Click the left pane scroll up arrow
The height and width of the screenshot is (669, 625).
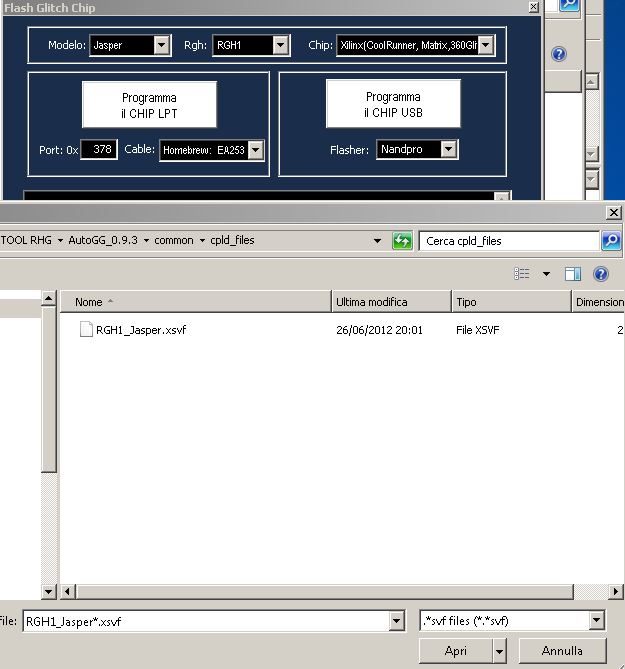49,298
